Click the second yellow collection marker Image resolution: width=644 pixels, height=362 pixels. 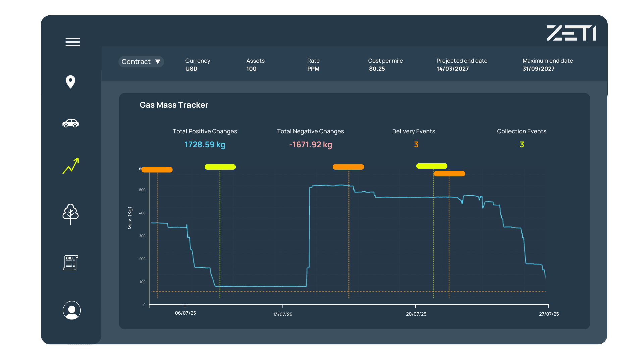432,166
